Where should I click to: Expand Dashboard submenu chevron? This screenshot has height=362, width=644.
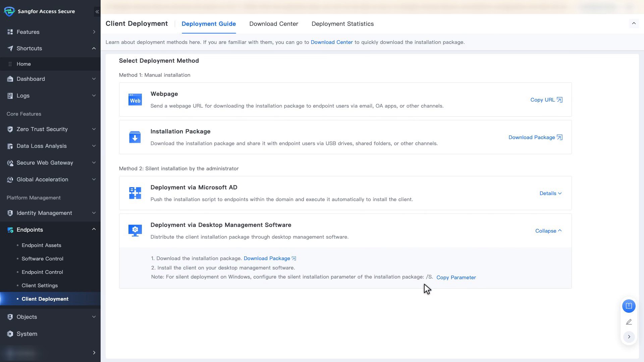[x=94, y=79]
